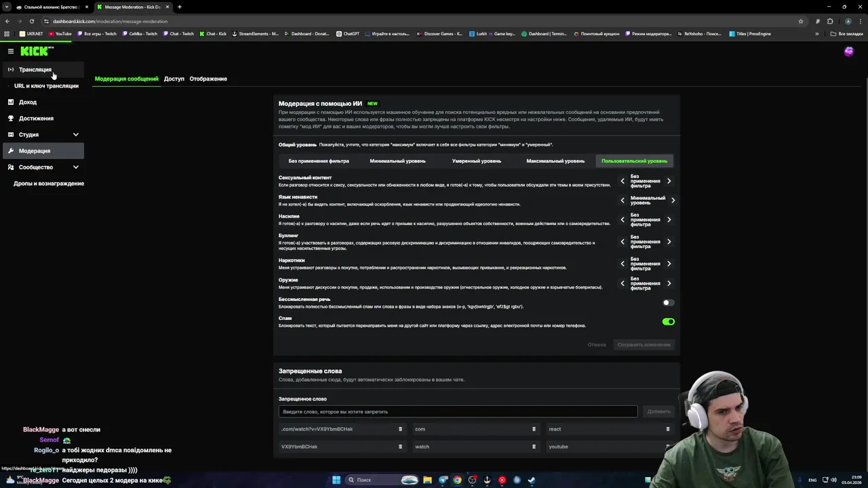Image resolution: width=868 pixels, height=488 pixels.
Task: Increase Язык ненависти filter with right arrow
Action: (673, 200)
